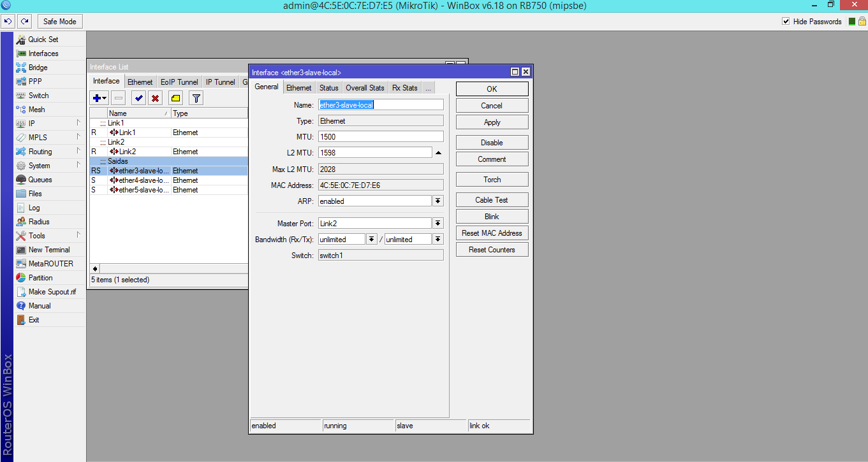Show more tabs via the '...' tab

[428, 88]
